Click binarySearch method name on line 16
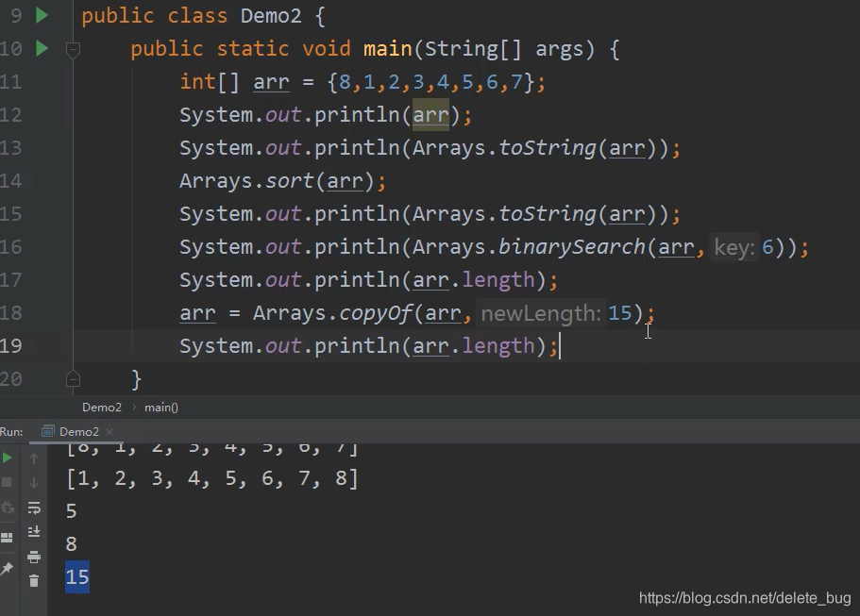This screenshot has height=616, width=860. point(571,246)
